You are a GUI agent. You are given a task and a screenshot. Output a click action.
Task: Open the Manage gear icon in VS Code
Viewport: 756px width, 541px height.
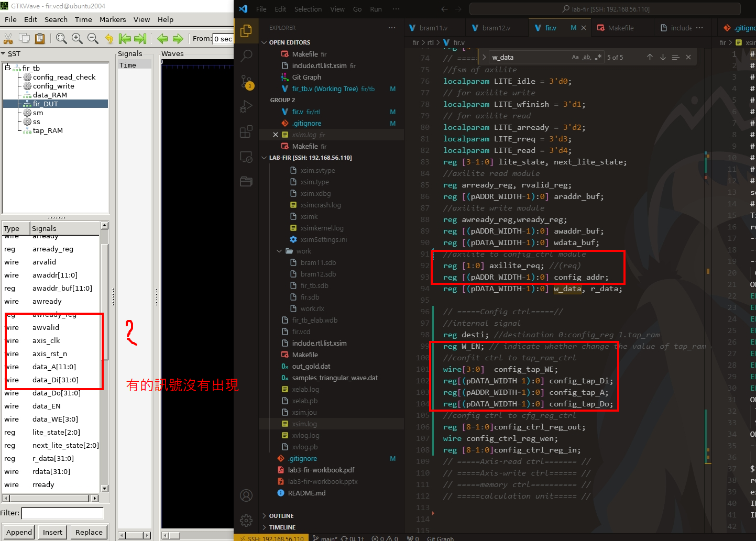coord(246,520)
